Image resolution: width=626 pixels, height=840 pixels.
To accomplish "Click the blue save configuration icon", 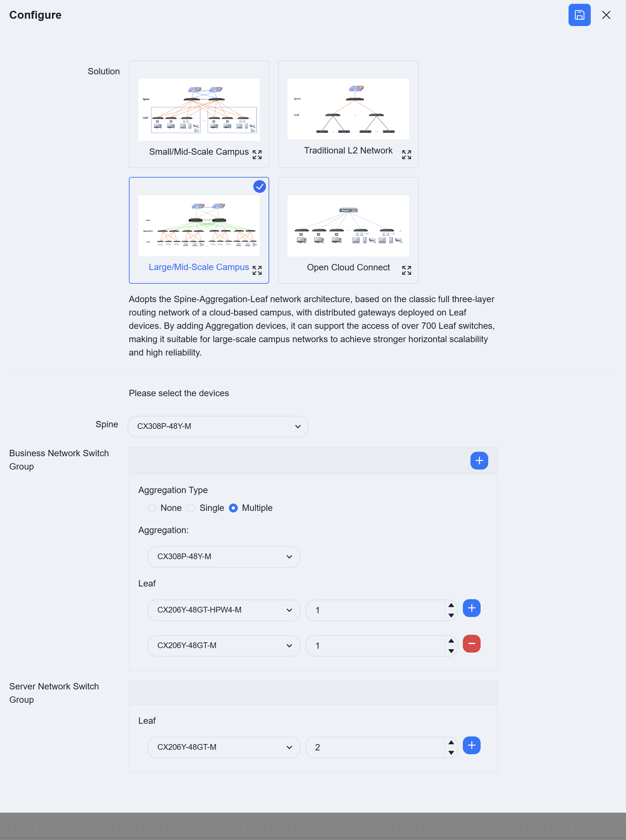I will coord(579,15).
